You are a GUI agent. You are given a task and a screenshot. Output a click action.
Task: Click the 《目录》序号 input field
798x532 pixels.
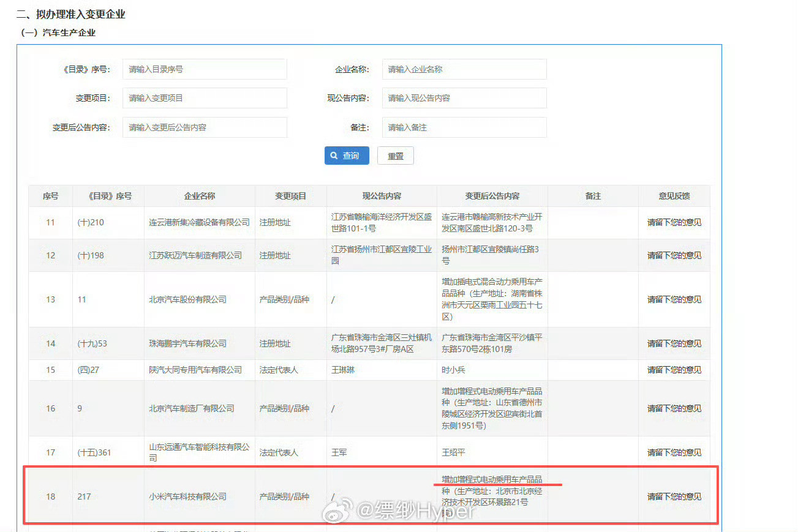click(205, 69)
